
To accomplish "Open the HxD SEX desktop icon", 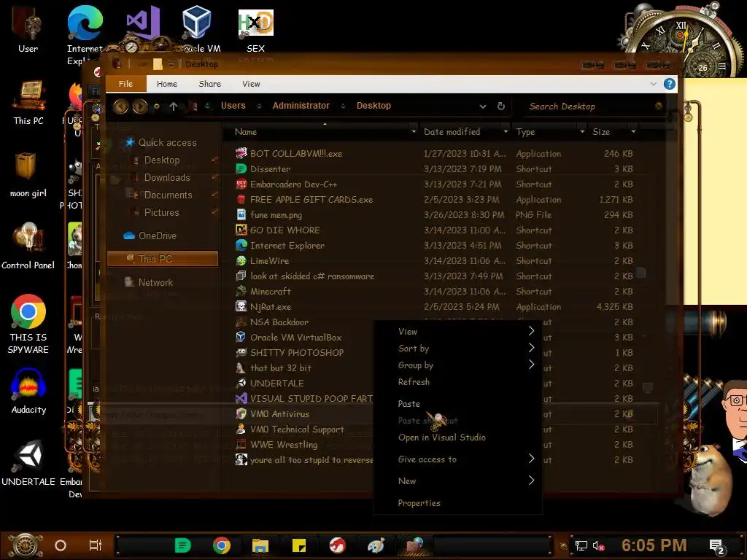I will coord(256,31).
